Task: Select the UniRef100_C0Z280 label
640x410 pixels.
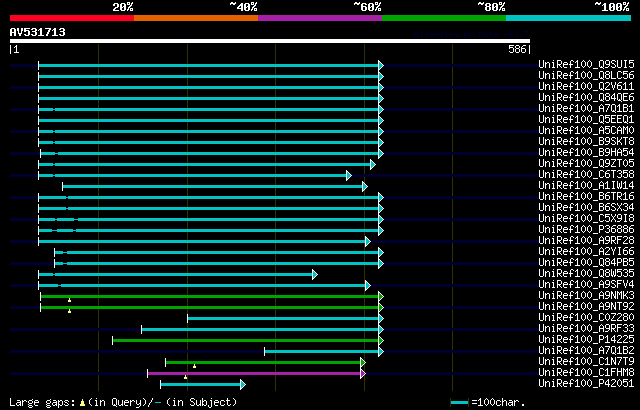Action: tap(586, 318)
